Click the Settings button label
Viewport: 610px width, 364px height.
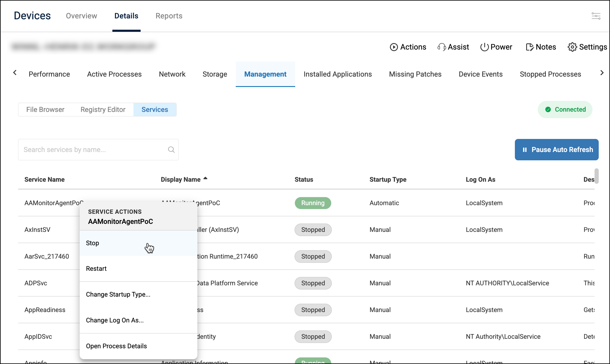tap(593, 47)
